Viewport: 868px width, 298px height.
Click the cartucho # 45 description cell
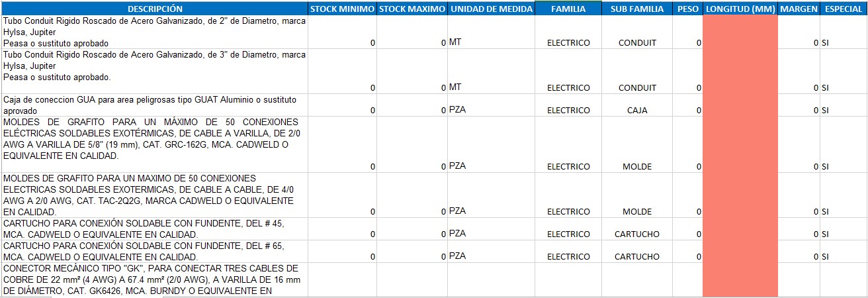154,228
